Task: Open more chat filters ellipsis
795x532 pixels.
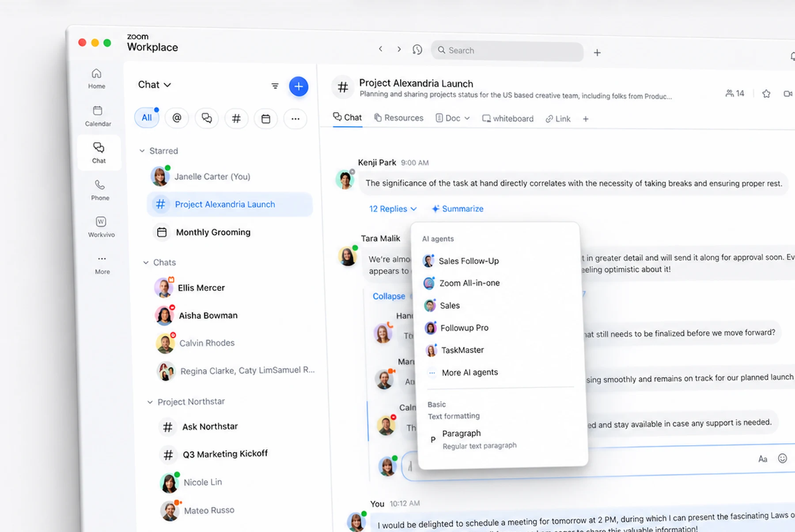Action: (295, 119)
